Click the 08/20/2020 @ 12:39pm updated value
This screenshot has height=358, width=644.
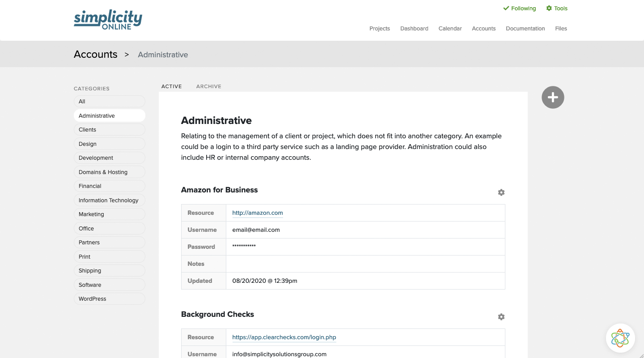pos(265,281)
